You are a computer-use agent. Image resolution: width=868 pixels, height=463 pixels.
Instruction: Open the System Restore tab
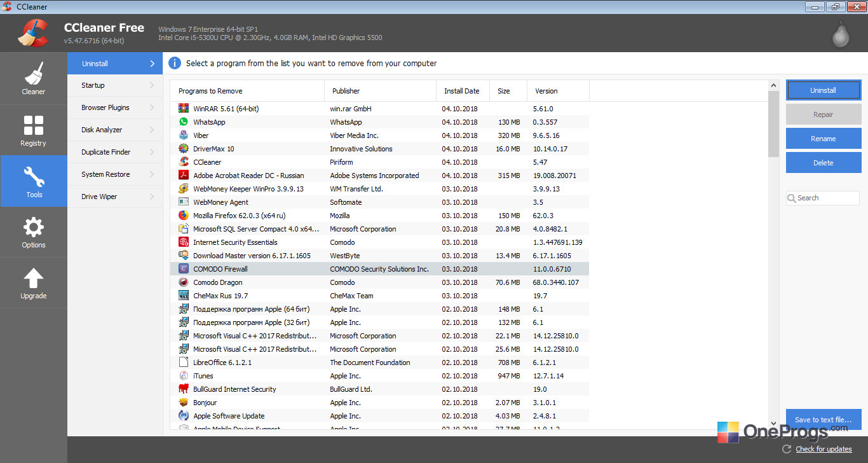pos(115,174)
